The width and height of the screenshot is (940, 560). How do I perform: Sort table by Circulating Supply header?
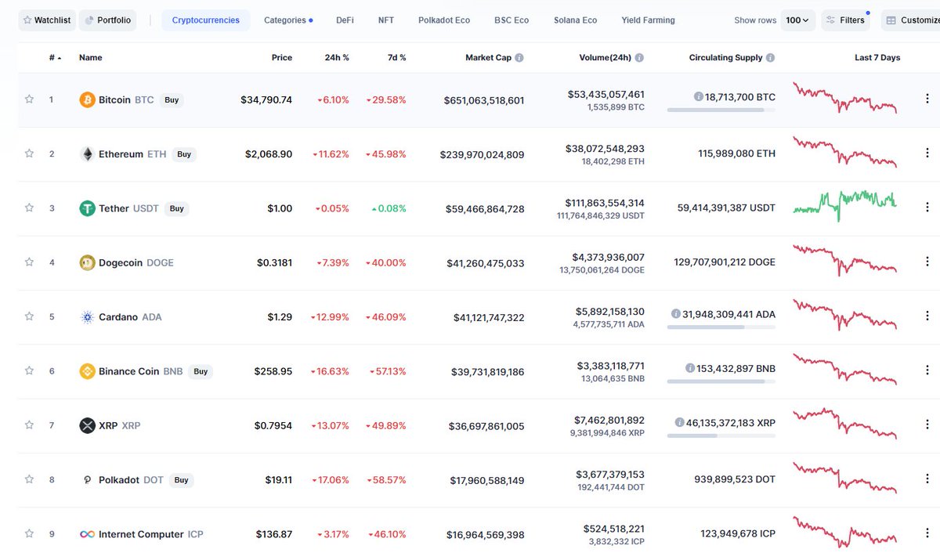pyautogui.click(x=725, y=58)
